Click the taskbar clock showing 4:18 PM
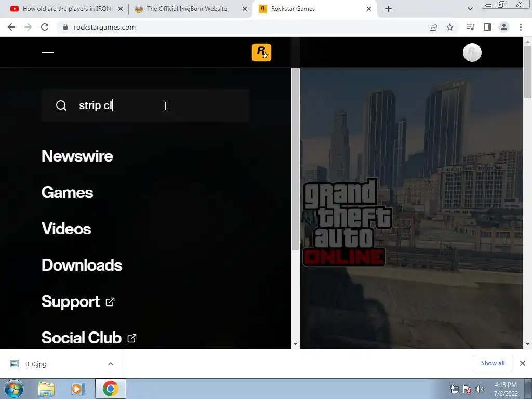532x399 pixels. coord(506,389)
